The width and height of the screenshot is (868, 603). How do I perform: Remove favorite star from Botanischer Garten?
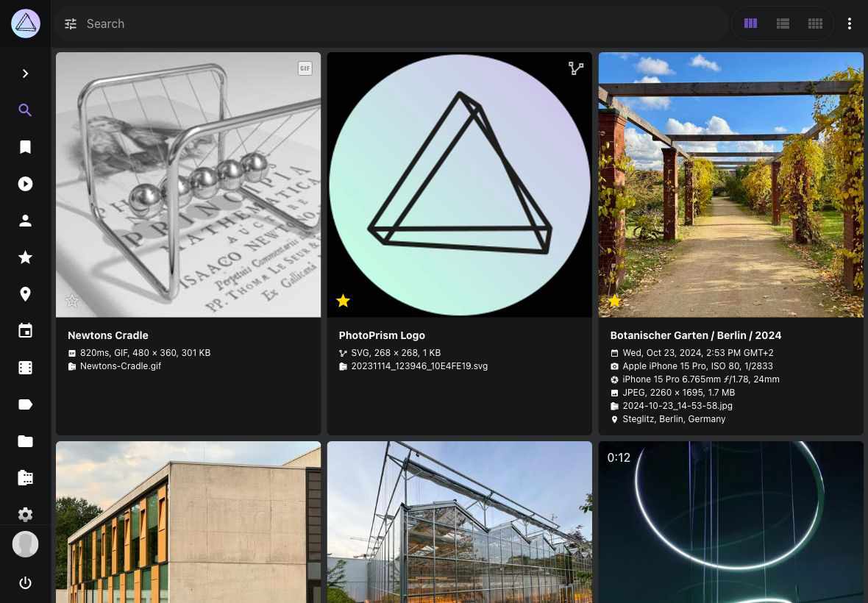[614, 300]
